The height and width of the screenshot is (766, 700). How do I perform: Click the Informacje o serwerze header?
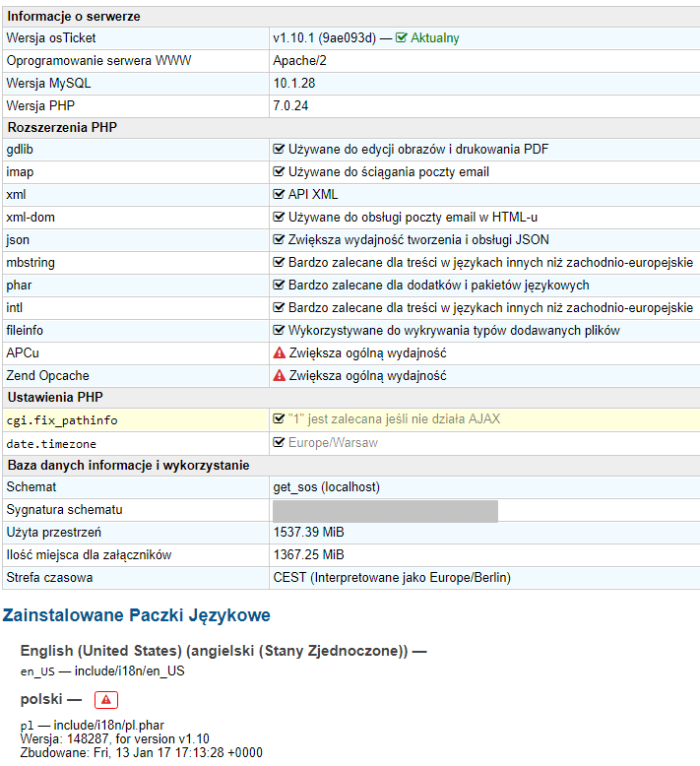coord(74,17)
